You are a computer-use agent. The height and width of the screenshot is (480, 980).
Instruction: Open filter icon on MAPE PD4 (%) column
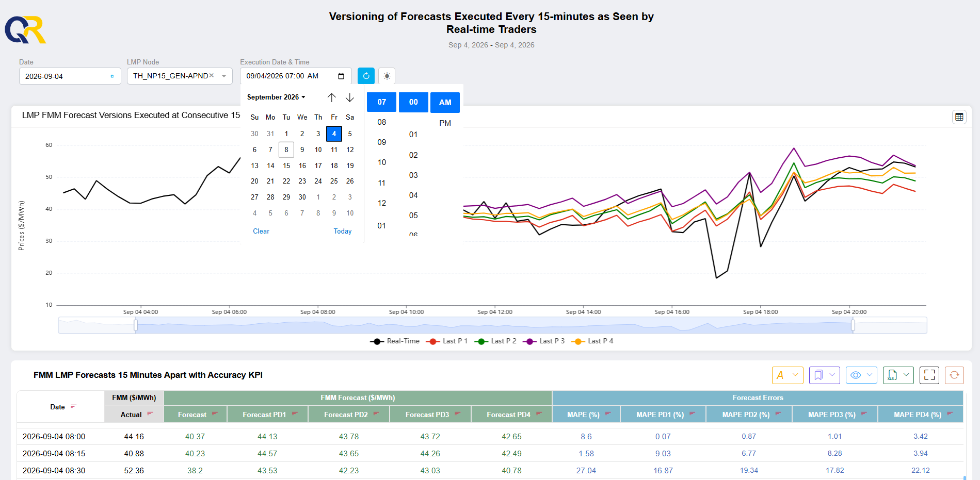pos(950,414)
